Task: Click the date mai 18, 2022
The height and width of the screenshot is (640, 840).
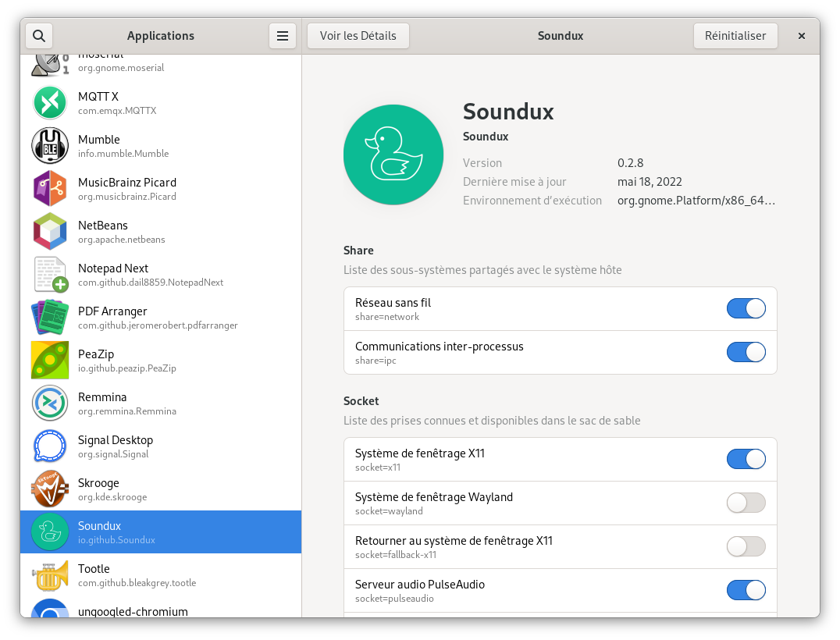Action: coord(650,182)
